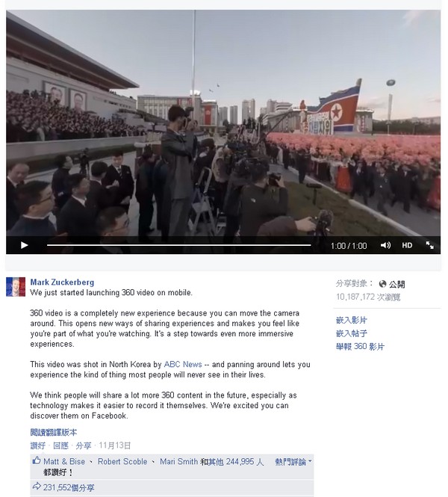Mute the video with speaker icon

click(385, 245)
